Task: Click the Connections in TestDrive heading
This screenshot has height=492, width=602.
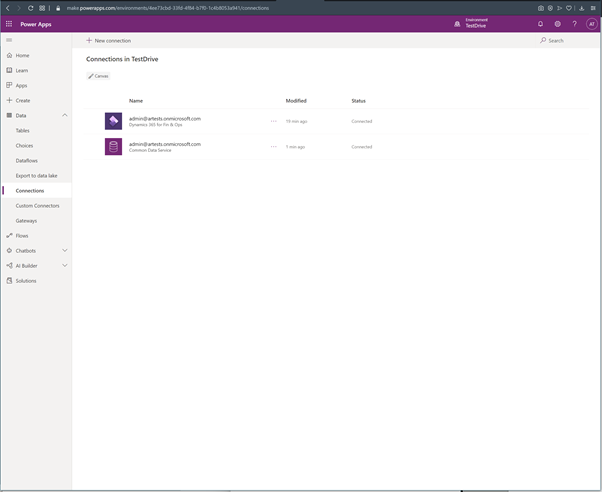Action: (122, 59)
